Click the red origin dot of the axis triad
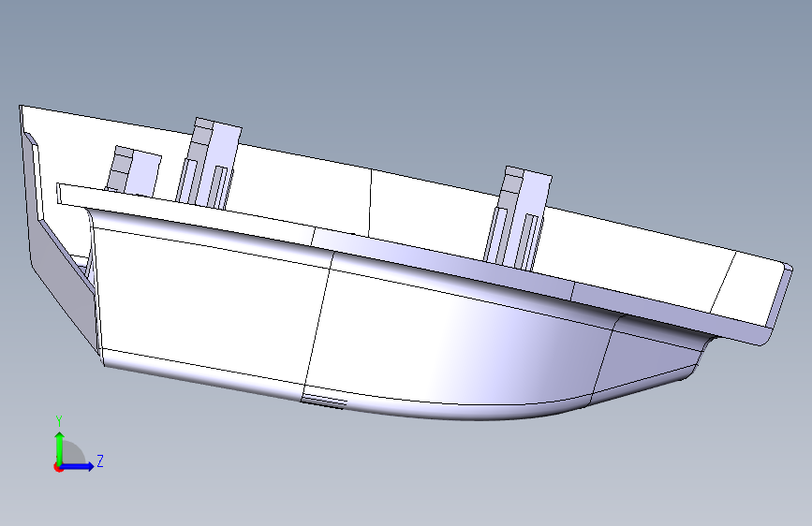This screenshot has height=526, width=812. tap(58, 467)
